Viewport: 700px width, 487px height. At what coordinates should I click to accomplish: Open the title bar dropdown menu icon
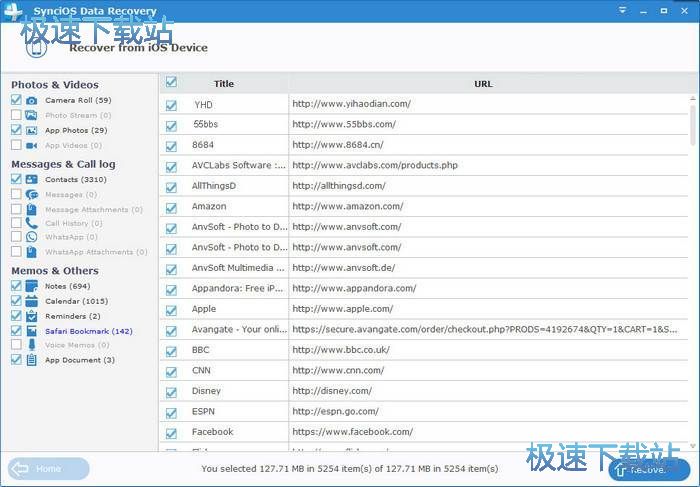622,10
